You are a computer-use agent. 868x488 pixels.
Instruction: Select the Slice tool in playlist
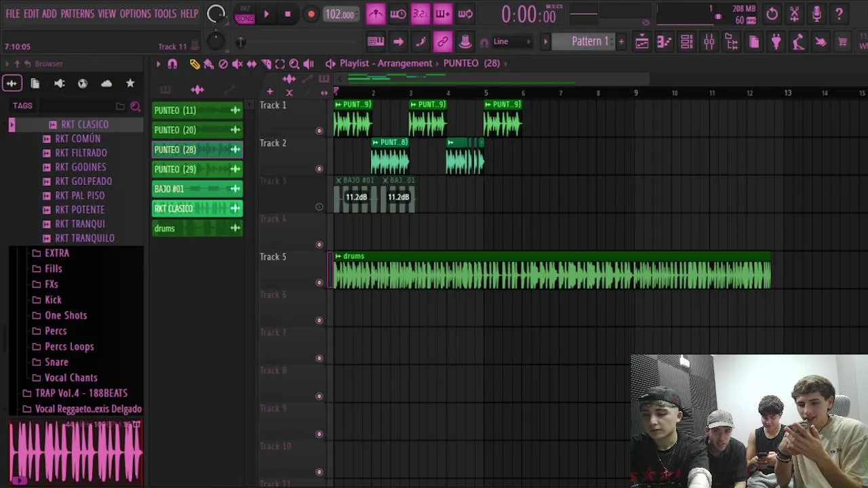tap(266, 64)
